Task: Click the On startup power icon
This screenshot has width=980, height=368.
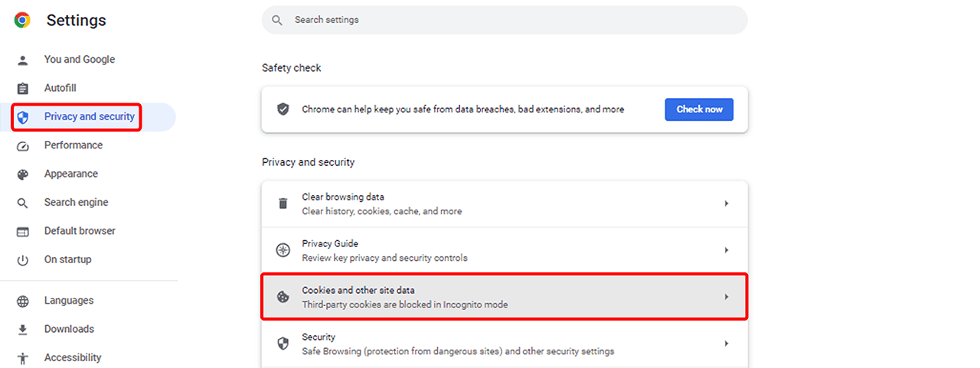Action: click(x=23, y=260)
